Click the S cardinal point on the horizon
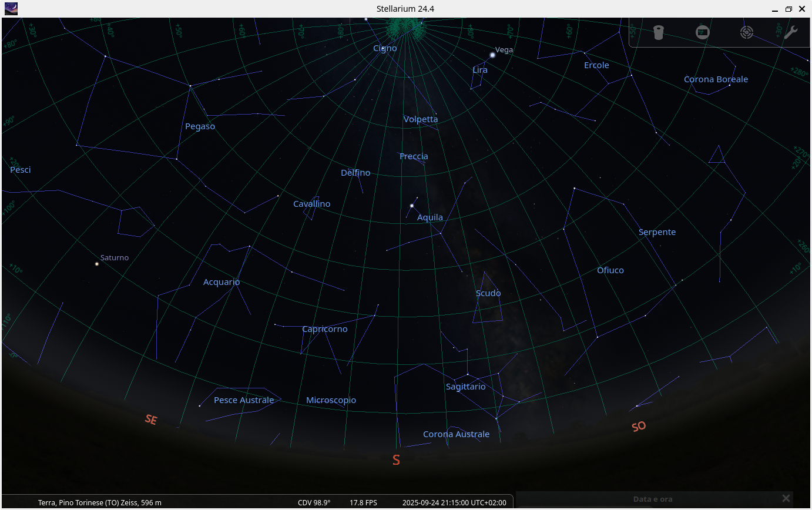The height and width of the screenshot is (510, 812). (x=395, y=460)
